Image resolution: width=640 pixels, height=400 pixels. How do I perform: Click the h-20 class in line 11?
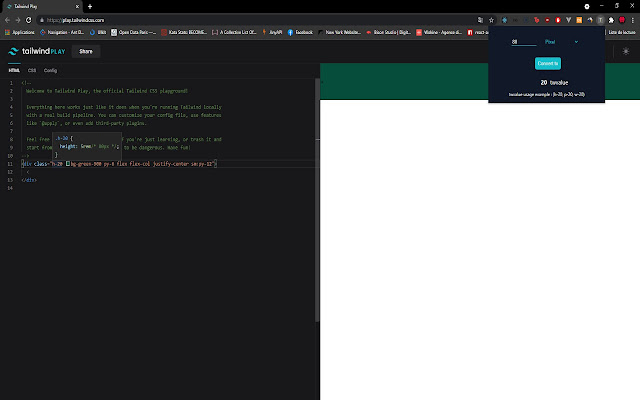coord(56,164)
